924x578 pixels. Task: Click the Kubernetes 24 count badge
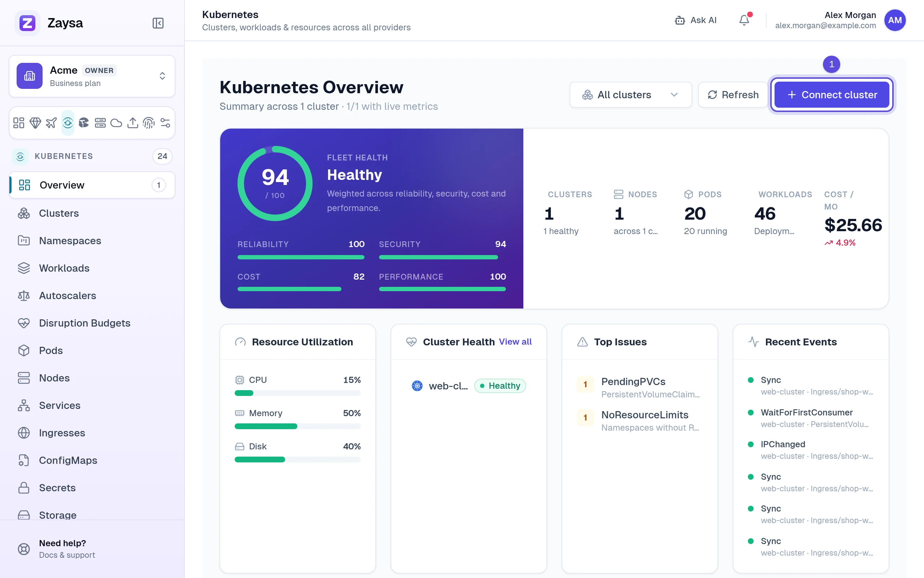coord(162,156)
